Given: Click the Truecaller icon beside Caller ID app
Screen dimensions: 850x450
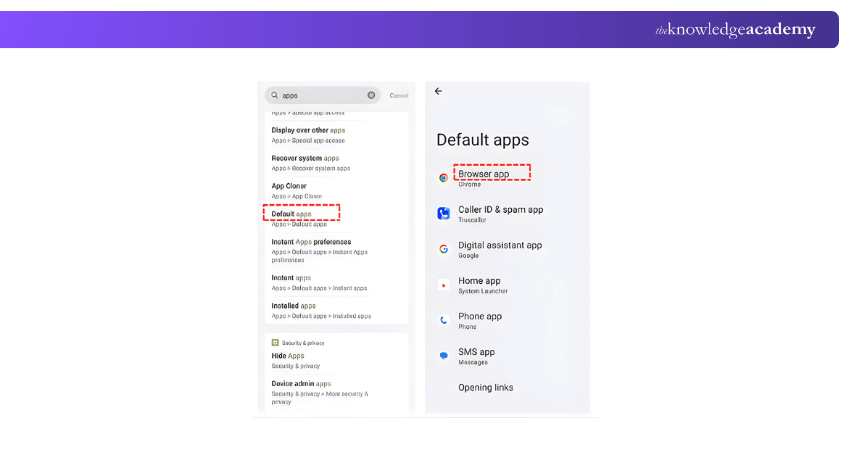Looking at the screenshot, I should pos(443,214).
